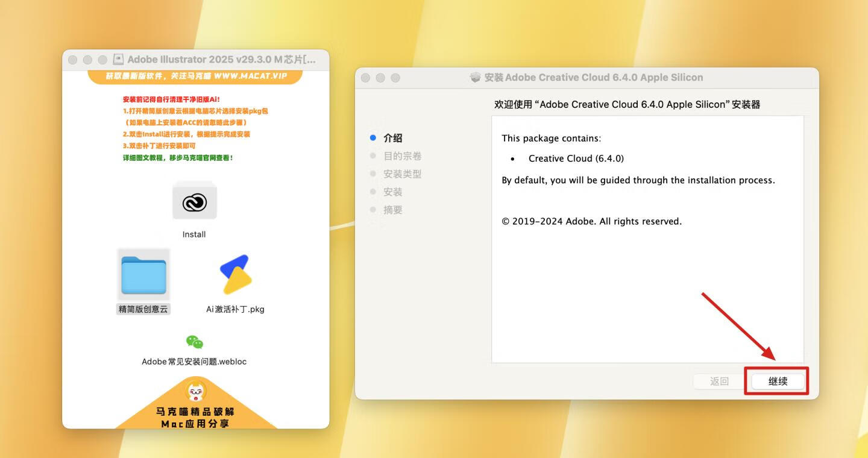Click the '© 2019-2024 Adobe' copyright line

click(591, 221)
